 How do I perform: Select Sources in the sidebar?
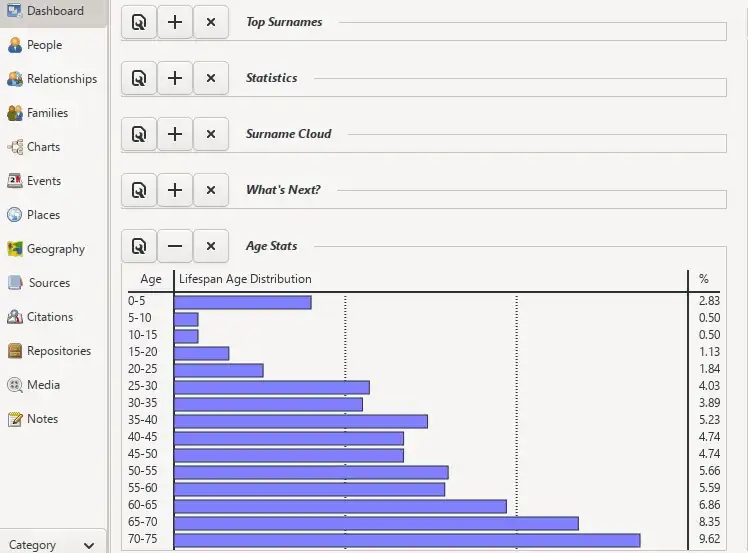[x=49, y=283]
